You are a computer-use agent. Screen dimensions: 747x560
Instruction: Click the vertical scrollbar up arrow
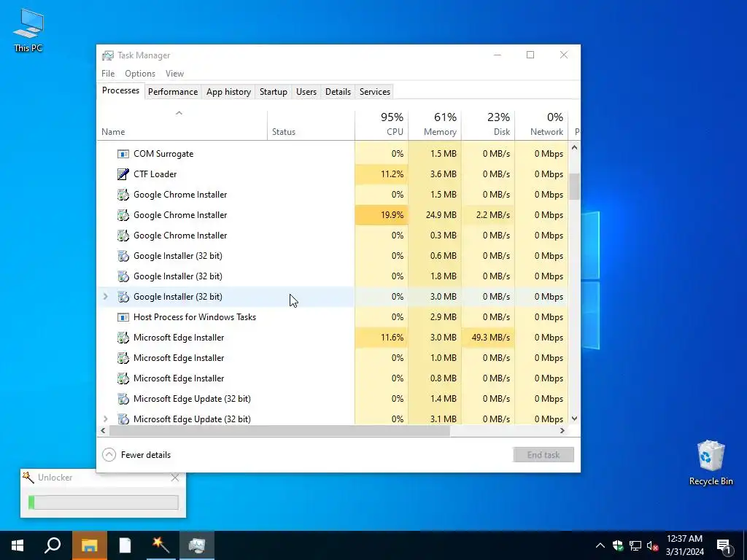tap(575, 147)
